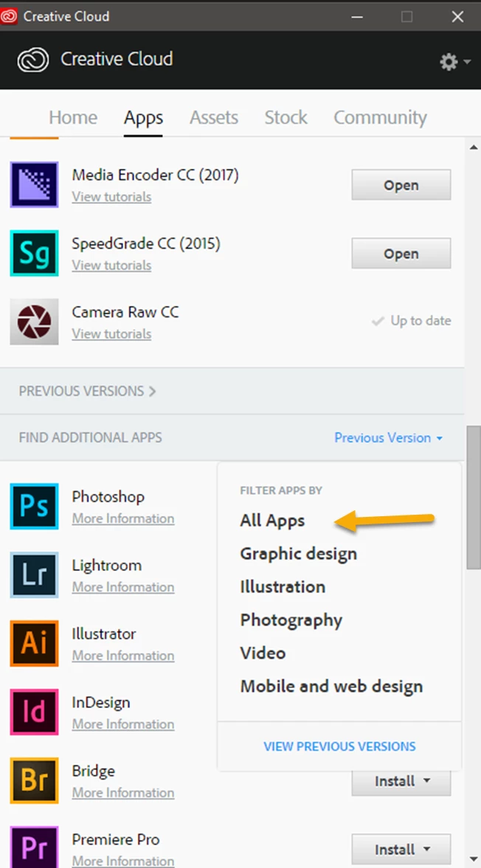Filter apps by All Apps
Viewport: 481px width, 868px height.
tap(272, 521)
